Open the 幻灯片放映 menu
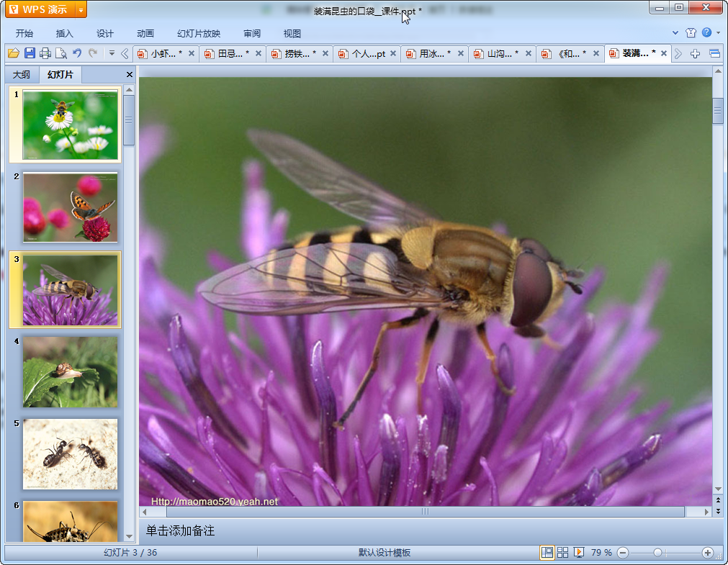728x565 pixels. tap(199, 33)
